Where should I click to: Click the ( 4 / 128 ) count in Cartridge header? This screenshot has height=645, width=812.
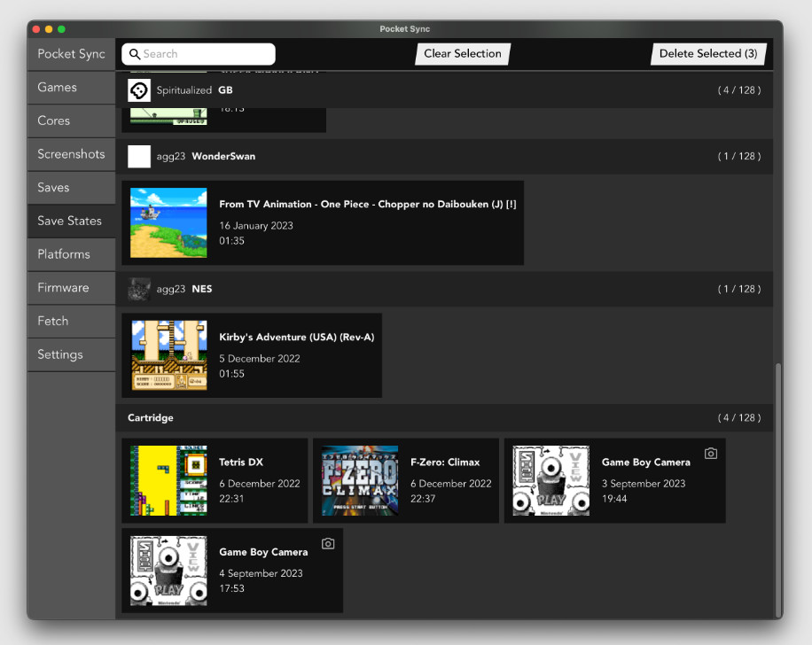pyautogui.click(x=739, y=418)
